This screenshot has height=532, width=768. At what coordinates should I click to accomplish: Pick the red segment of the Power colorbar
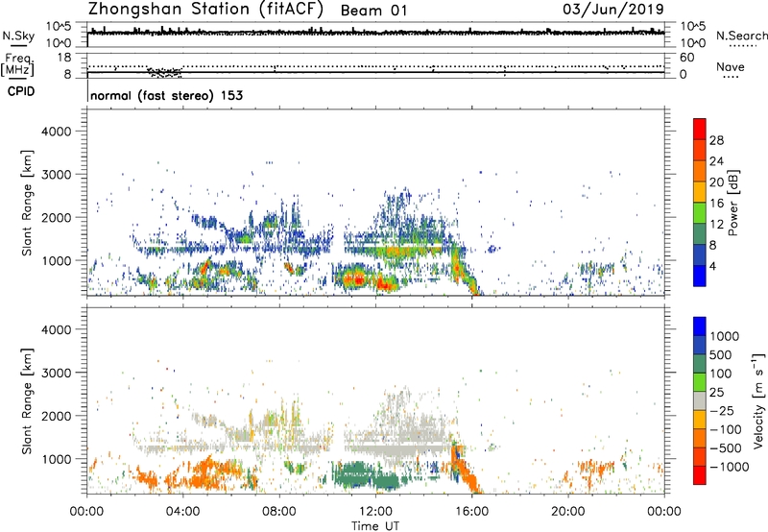point(700,129)
